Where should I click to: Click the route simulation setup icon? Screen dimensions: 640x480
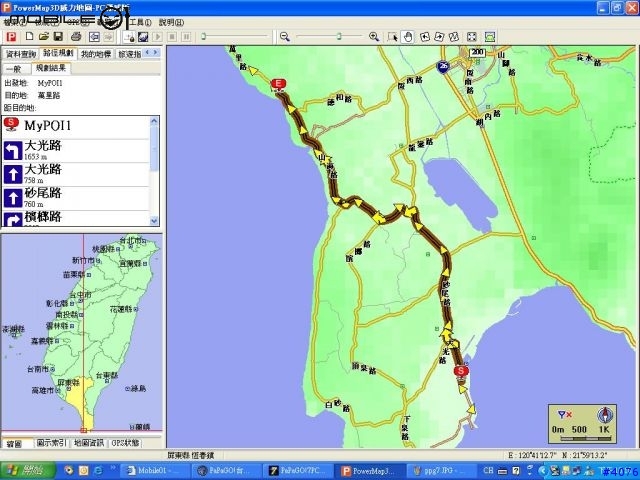[129, 37]
